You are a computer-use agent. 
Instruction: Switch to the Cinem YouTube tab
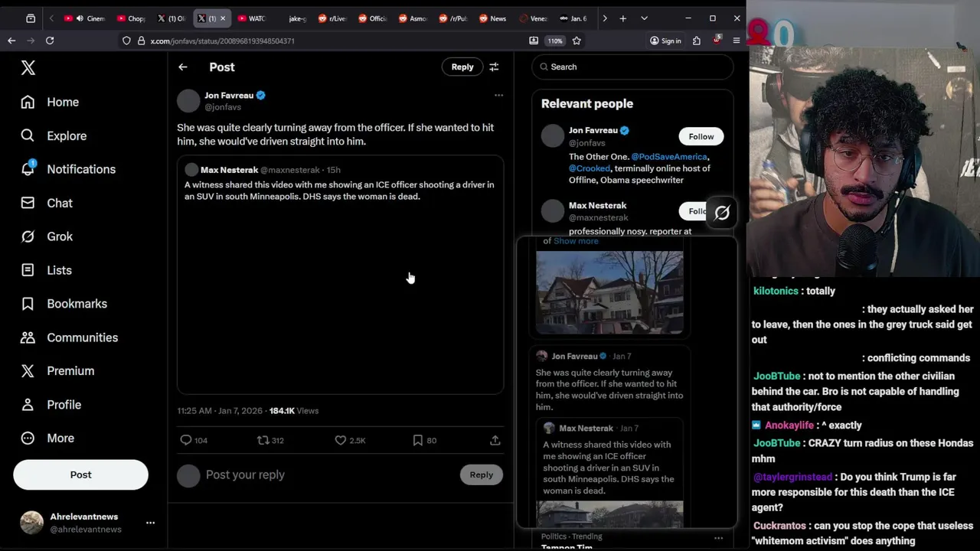pyautogui.click(x=85, y=18)
